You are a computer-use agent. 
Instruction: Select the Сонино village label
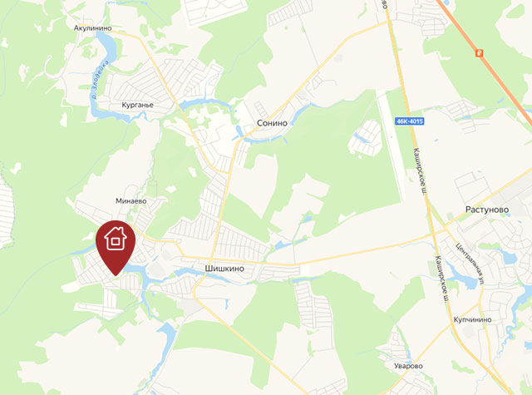click(272, 123)
